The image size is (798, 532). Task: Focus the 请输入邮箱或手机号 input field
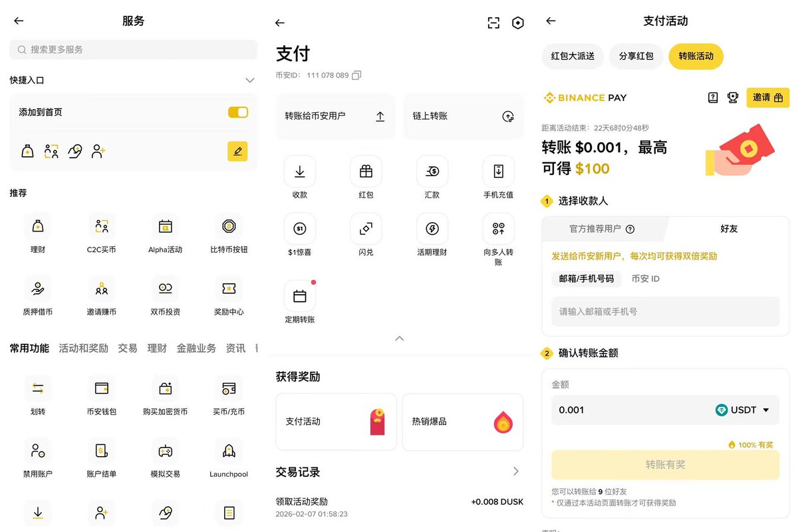(x=666, y=311)
